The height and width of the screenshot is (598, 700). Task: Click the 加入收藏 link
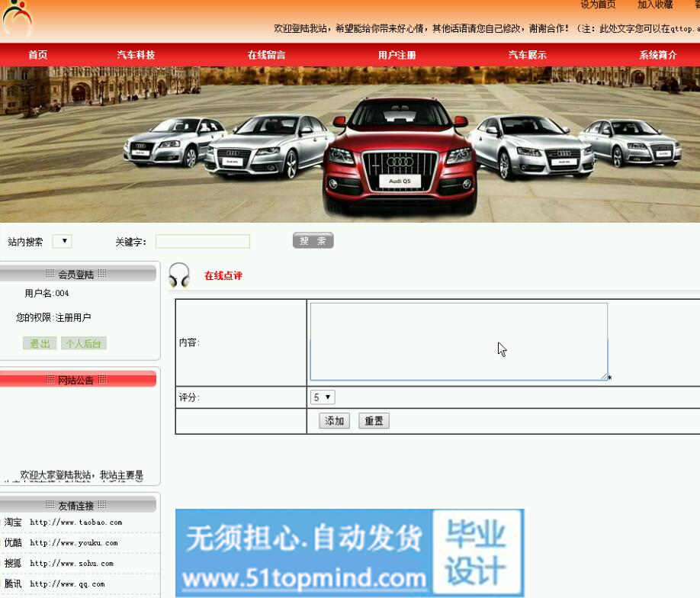[x=655, y=5]
